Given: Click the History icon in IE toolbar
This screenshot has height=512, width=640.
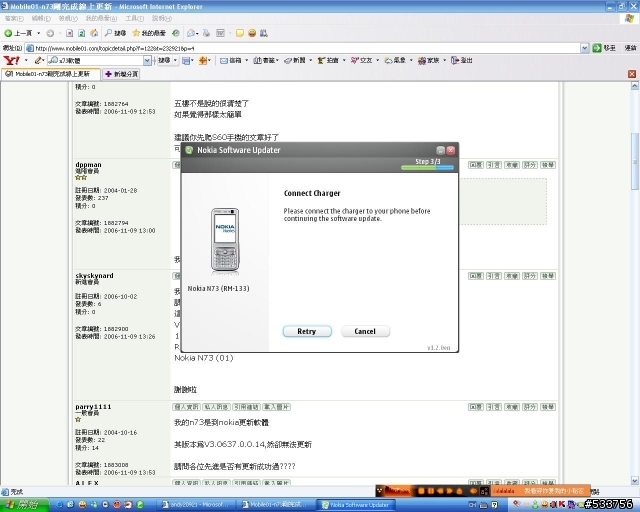Looking at the screenshot, I should 176,33.
